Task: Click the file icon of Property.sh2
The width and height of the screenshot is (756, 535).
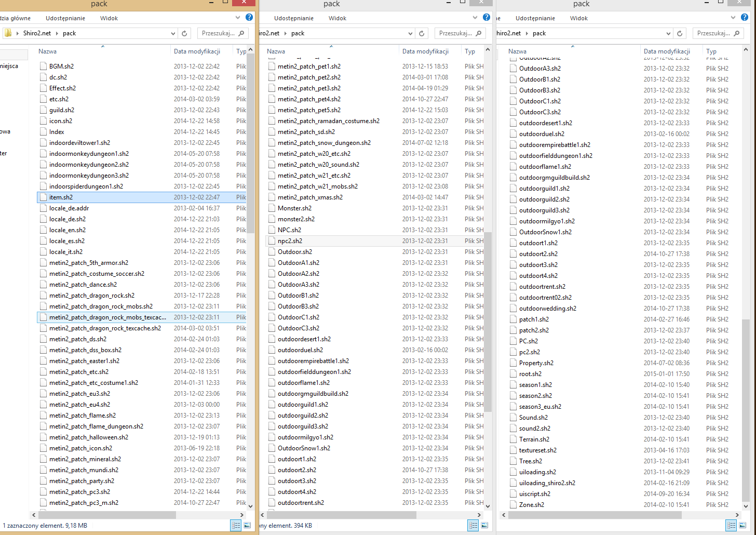Action: pyautogui.click(x=514, y=363)
